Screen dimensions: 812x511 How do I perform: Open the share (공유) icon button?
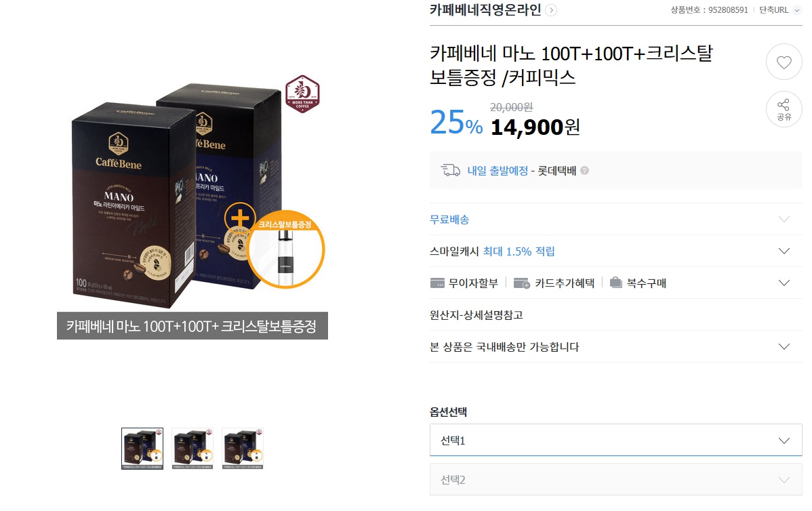(x=784, y=109)
